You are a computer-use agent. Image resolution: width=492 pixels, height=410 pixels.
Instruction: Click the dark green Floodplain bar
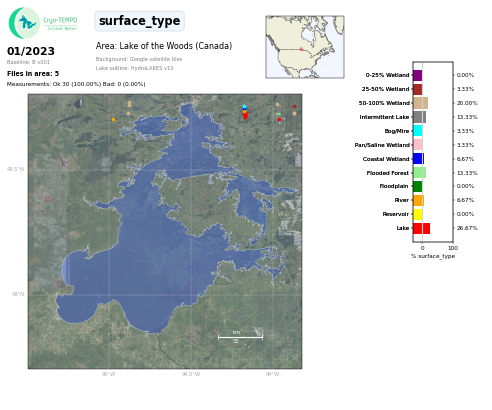(x=418, y=186)
